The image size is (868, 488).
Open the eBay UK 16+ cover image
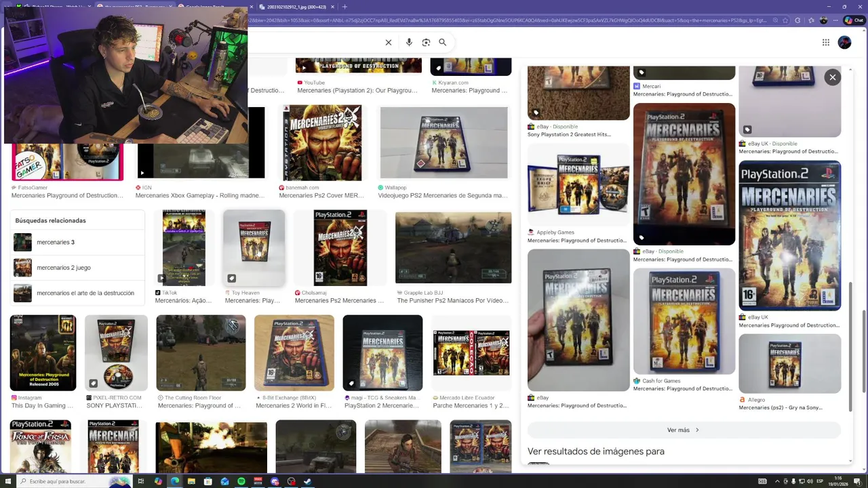point(789,235)
